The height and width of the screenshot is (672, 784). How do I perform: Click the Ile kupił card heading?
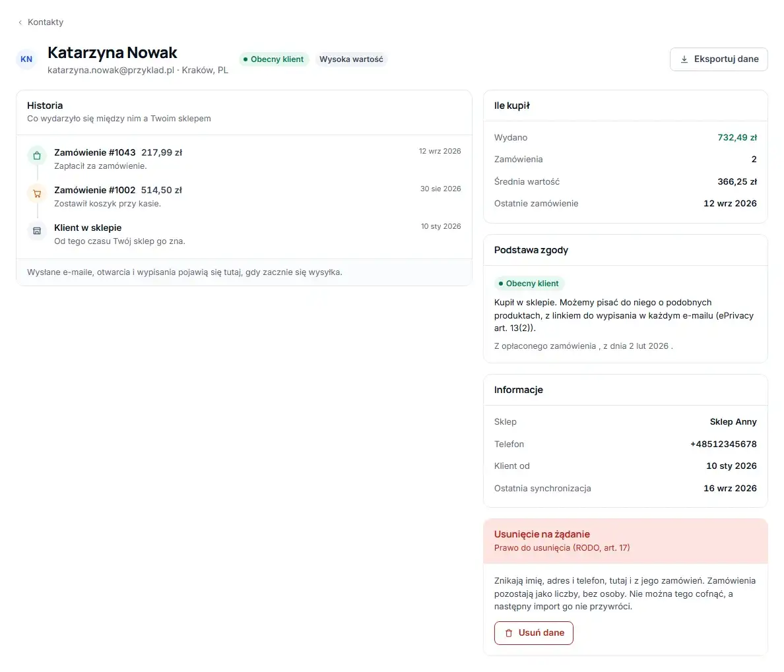point(511,106)
